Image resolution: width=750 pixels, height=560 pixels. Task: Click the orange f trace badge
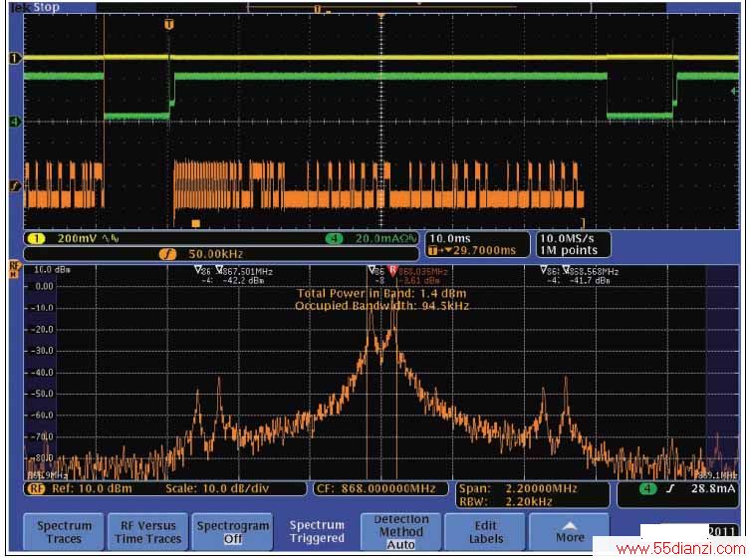point(168,254)
